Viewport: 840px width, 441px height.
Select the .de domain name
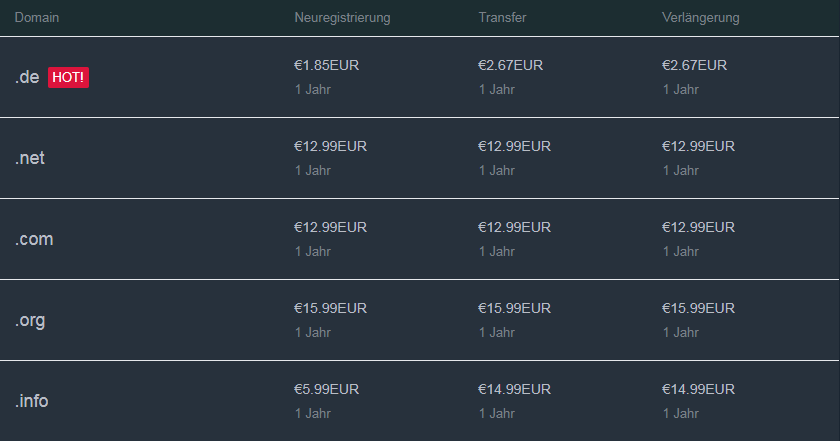tap(27, 77)
